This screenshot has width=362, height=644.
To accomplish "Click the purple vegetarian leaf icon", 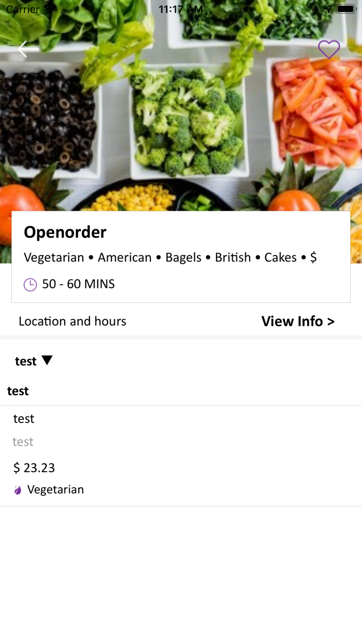I will click(18, 490).
